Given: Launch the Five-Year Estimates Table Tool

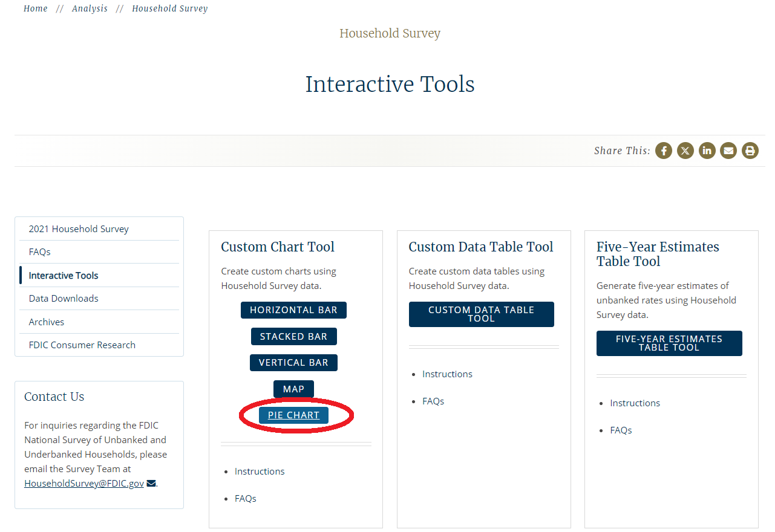Looking at the screenshot, I should pos(669,343).
